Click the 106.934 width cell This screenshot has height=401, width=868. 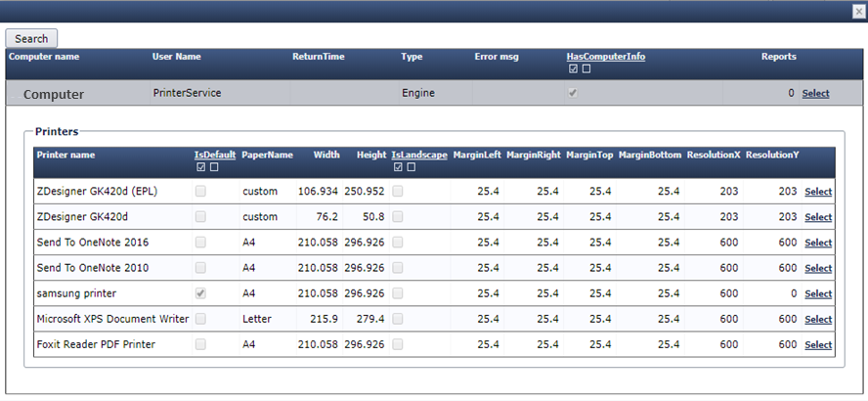318,192
